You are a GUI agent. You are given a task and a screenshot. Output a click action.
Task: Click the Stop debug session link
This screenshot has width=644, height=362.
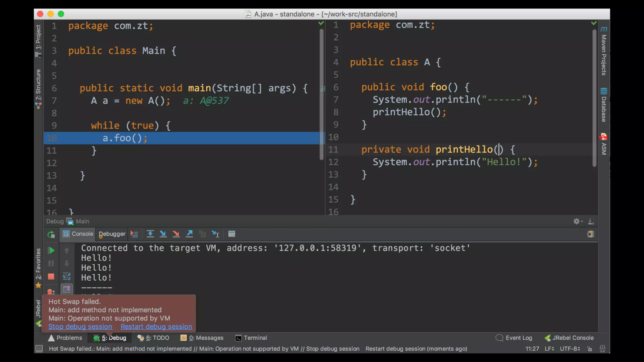(x=80, y=326)
